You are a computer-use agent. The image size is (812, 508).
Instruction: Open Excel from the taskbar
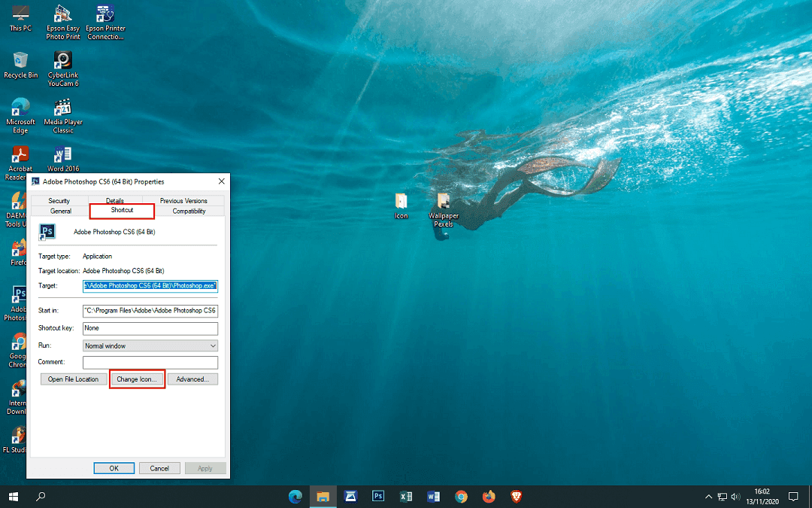[x=406, y=497]
